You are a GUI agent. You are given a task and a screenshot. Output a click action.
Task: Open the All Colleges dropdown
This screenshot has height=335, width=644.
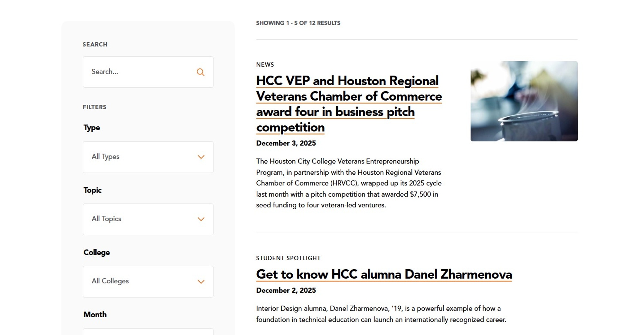[148, 281]
